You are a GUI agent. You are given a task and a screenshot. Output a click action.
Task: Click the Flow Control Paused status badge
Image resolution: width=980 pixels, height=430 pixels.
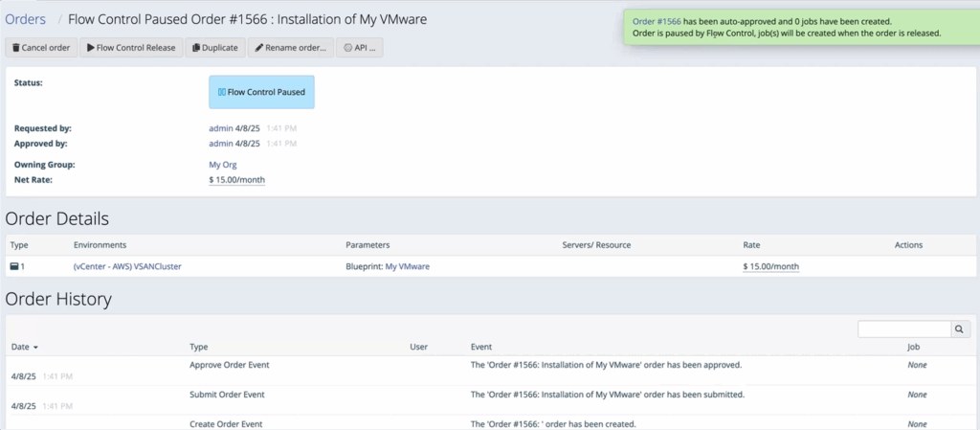tap(262, 92)
